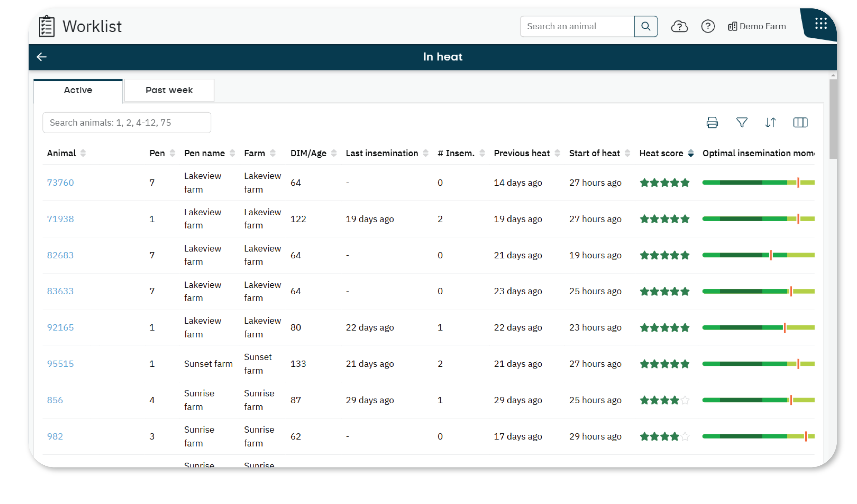
Task: Open animal 95515
Action: click(x=60, y=364)
